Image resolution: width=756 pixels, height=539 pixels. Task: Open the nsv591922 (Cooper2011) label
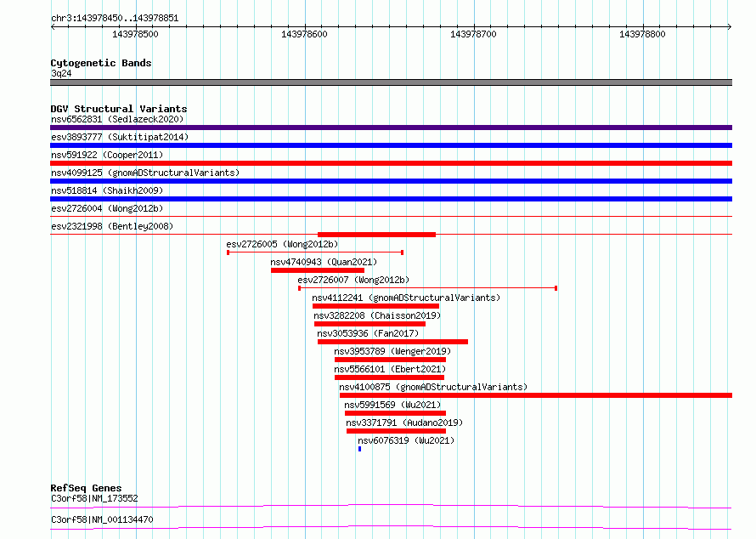(x=107, y=155)
